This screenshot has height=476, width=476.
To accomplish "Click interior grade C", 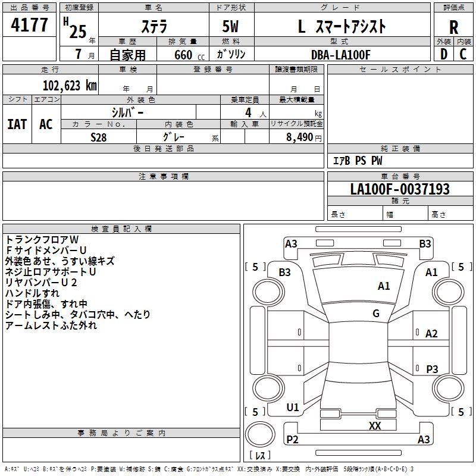I will pyautogui.click(x=463, y=54).
